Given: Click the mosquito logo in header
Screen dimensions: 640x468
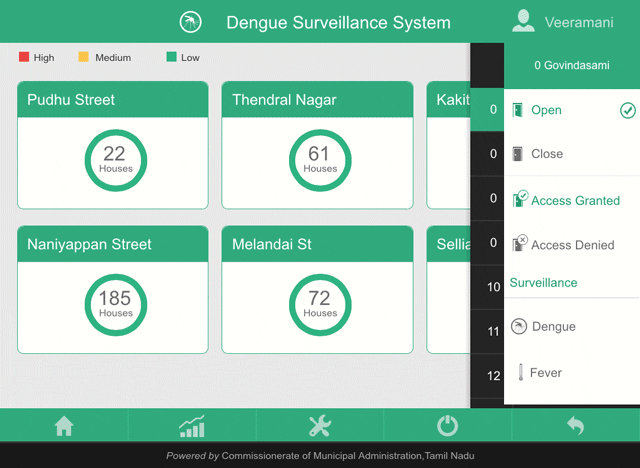Looking at the screenshot, I should click(x=189, y=22).
